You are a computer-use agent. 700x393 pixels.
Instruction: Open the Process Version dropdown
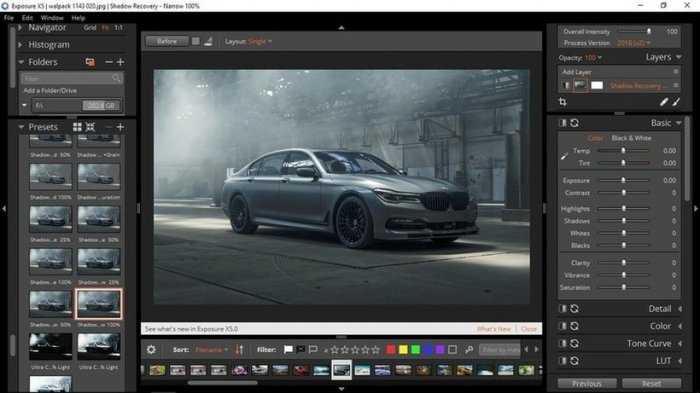click(634, 43)
